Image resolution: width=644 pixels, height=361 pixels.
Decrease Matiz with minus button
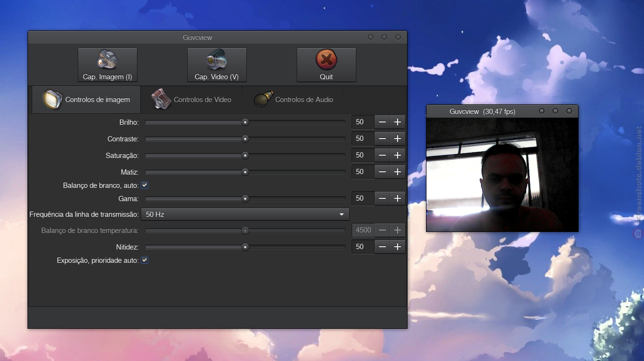[382, 172]
